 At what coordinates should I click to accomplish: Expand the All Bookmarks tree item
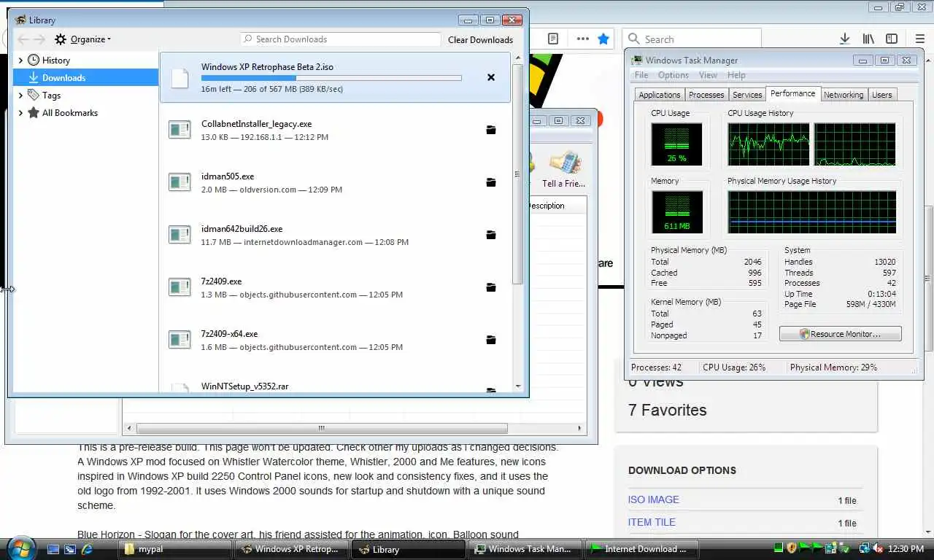click(x=20, y=113)
